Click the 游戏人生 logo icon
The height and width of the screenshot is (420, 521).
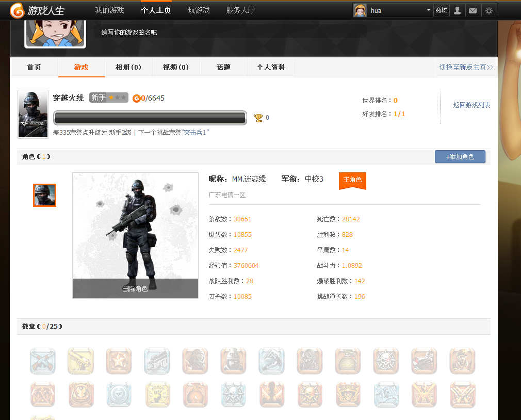coord(17,10)
